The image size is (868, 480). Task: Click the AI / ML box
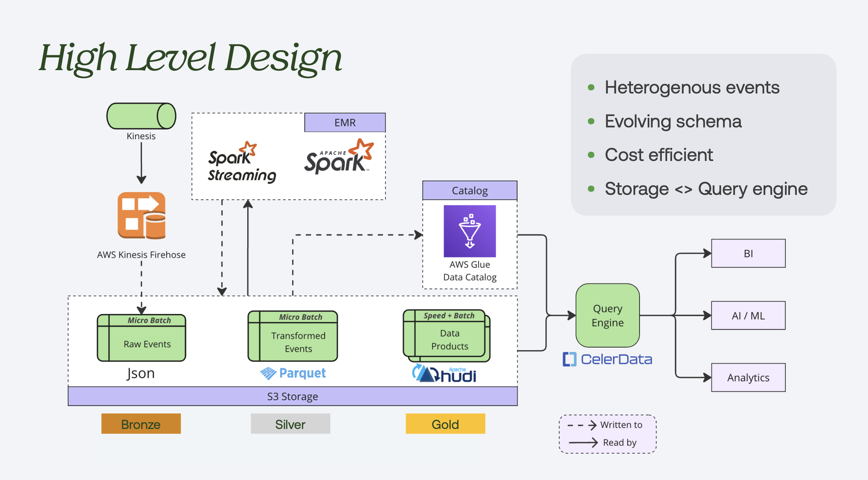coord(748,316)
